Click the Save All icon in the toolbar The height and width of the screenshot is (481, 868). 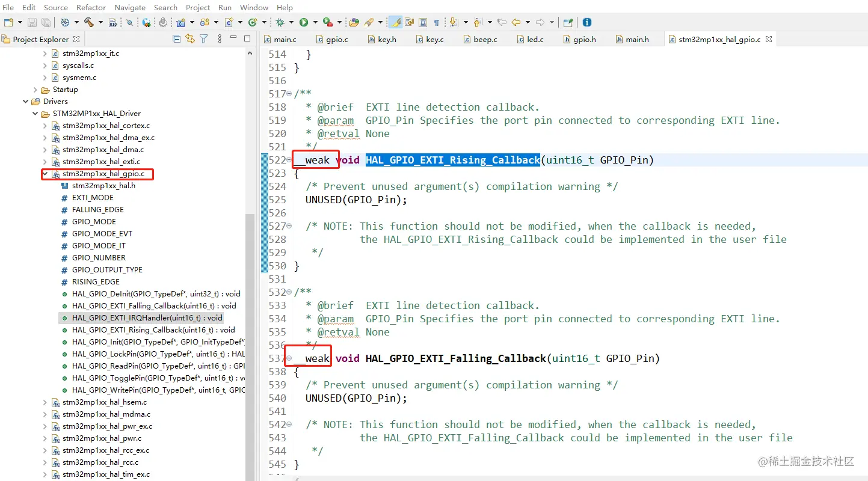pyautogui.click(x=46, y=22)
